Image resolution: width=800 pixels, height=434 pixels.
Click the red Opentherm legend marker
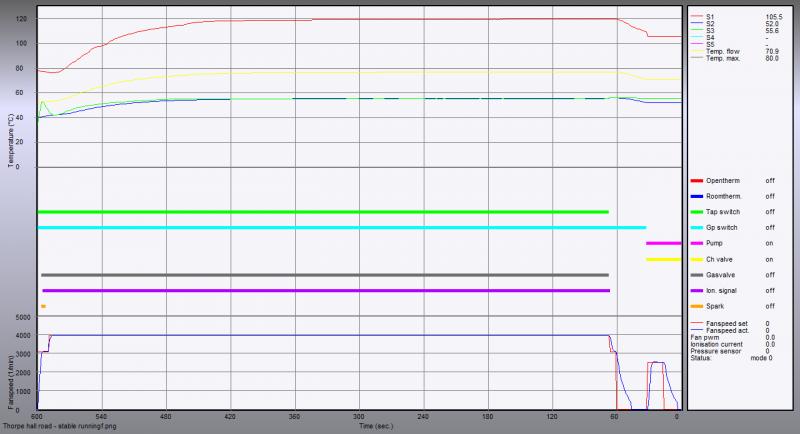(x=696, y=180)
